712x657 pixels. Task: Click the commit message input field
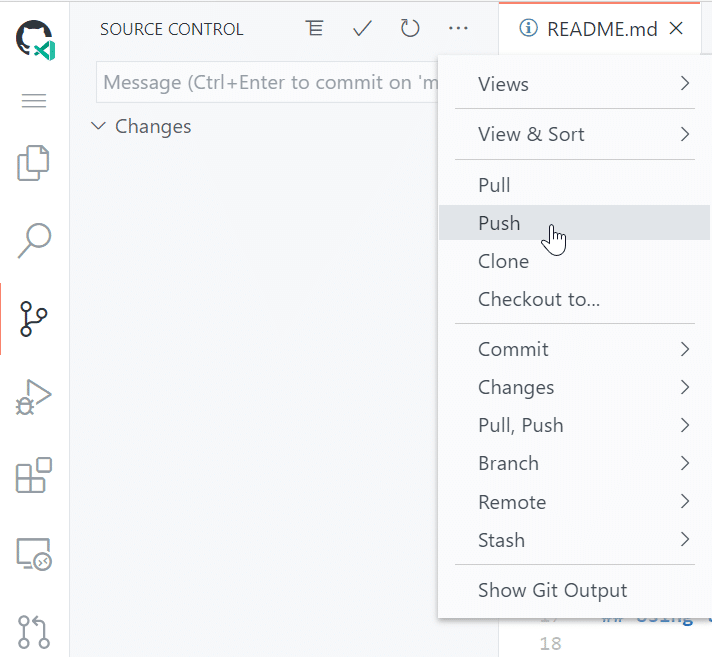click(x=267, y=82)
